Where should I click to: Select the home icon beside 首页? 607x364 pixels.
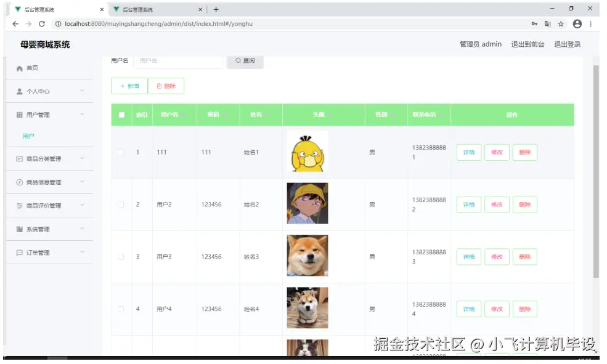21,68
